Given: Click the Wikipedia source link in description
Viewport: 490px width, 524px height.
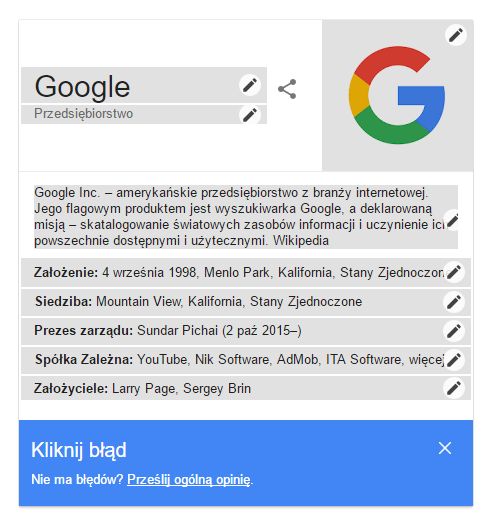Looking at the screenshot, I should pyautogui.click(x=300, y=241).
